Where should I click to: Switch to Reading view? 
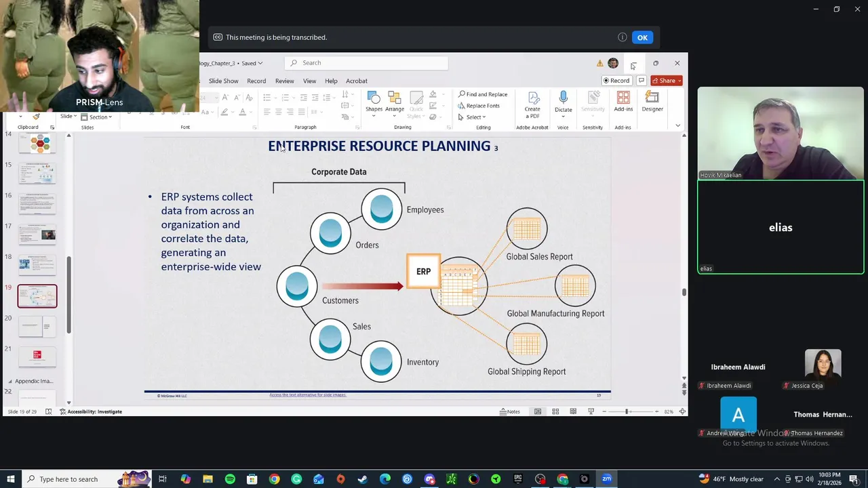click(x=573, y=411)
